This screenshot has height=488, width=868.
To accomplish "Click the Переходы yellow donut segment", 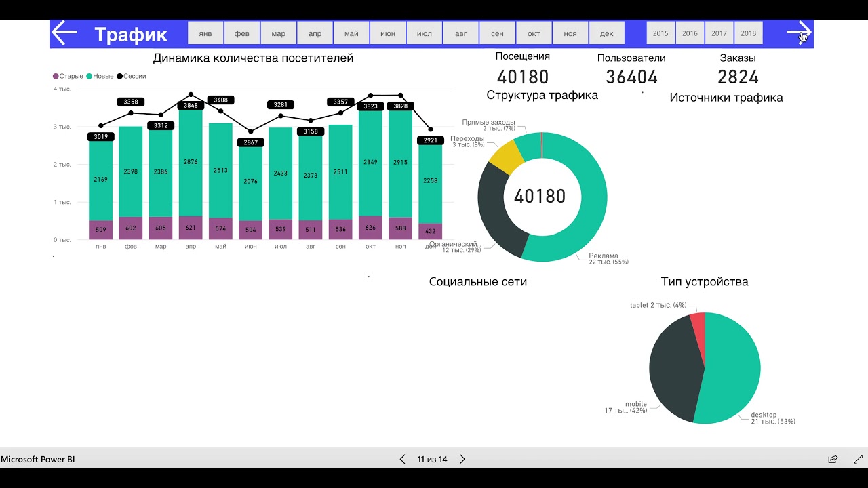I will click(507, 157).
